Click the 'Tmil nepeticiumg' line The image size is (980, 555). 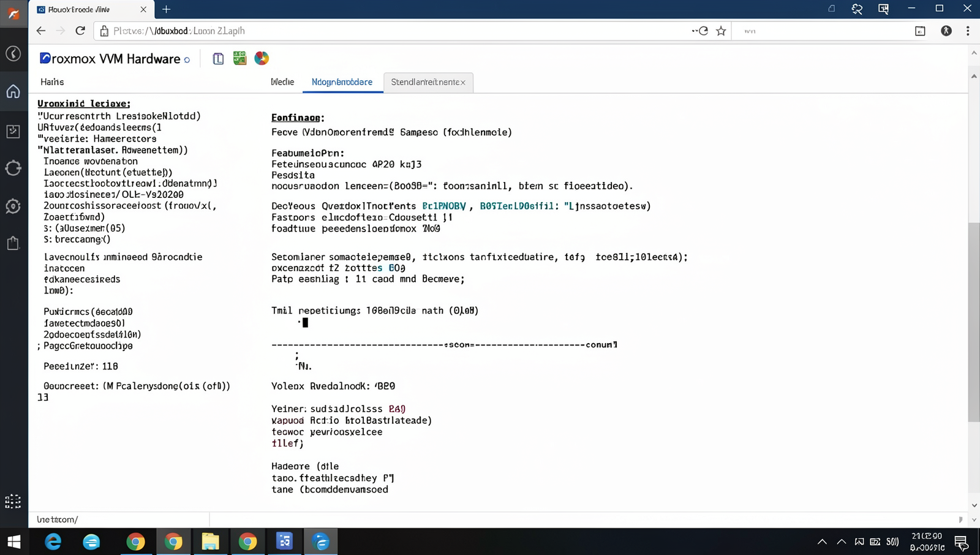click(x=375, y=311)
